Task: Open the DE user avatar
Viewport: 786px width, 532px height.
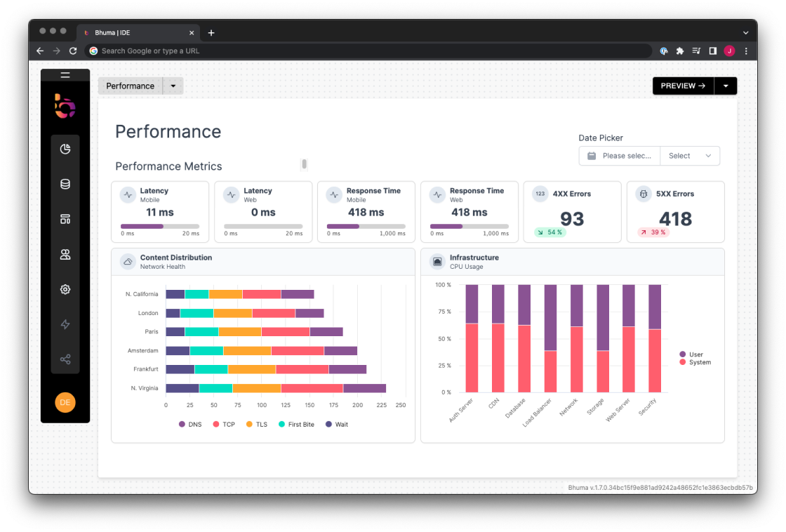Action: tap(65, 402)
